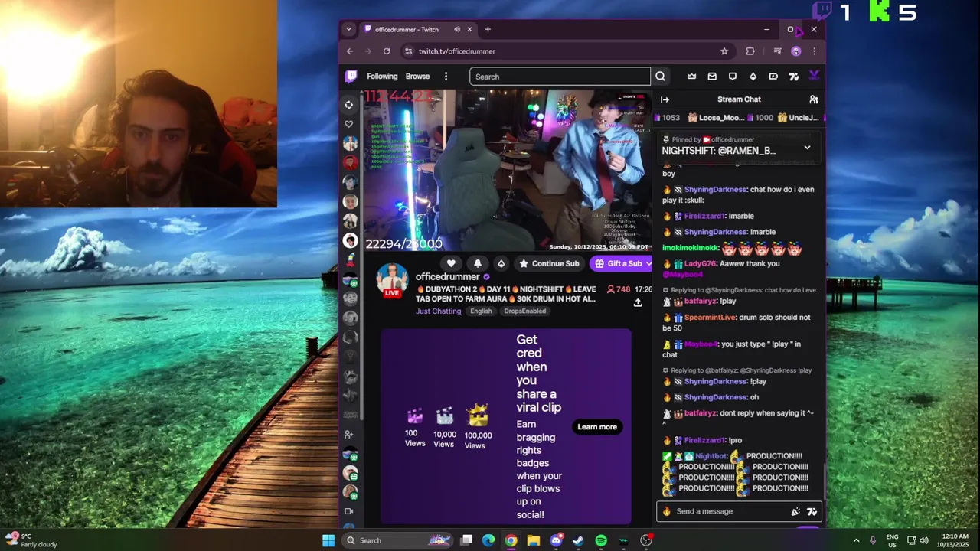
Task: Open the drops wallet icon in top nav
Action: coord(773,77)
